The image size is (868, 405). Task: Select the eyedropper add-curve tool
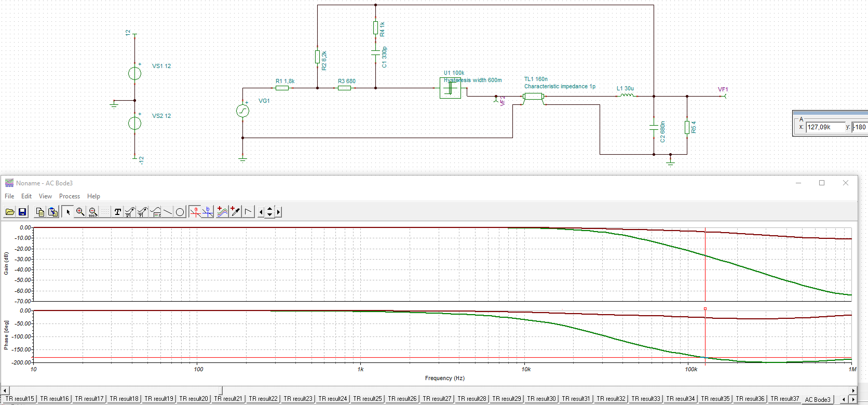(235, 212)
